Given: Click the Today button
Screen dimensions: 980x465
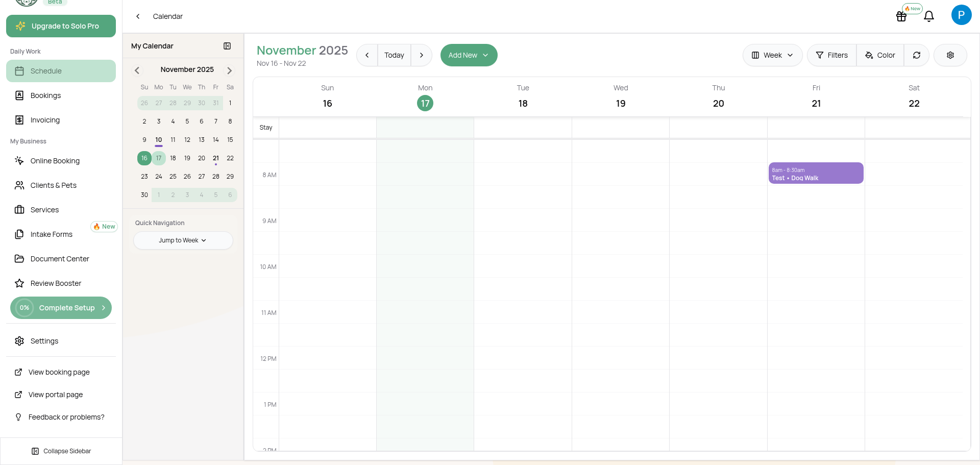Looking at the screenshot, I should (x=394, y=55).
